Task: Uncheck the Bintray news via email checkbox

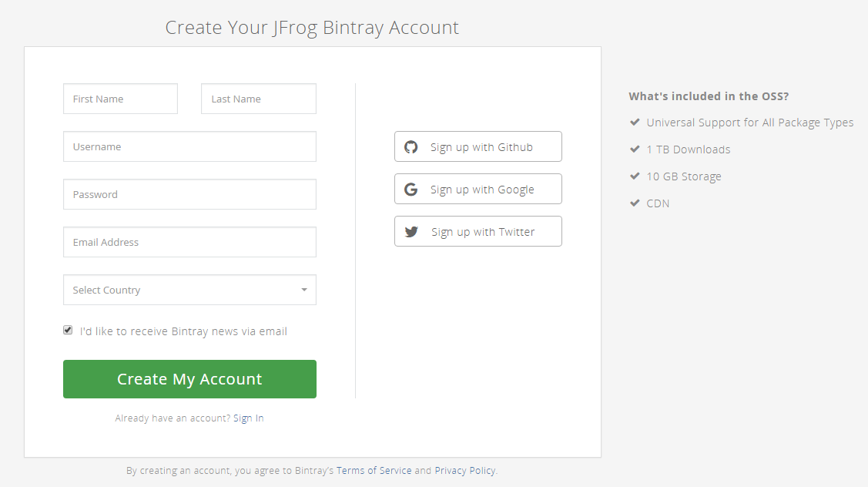Action: (68, 330)
